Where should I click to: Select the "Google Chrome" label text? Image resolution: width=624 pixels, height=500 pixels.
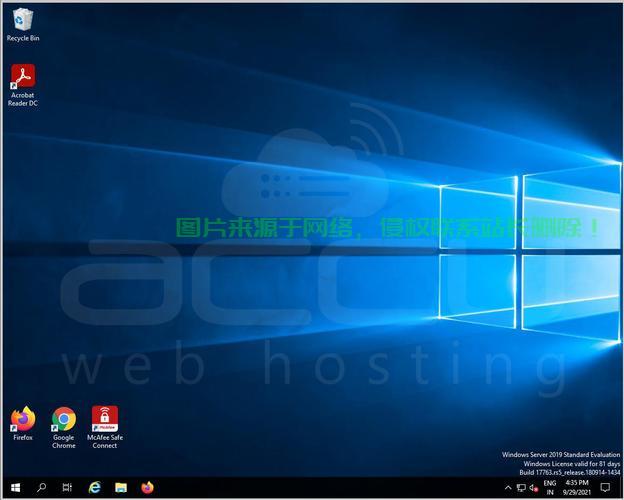click(64, 441)
